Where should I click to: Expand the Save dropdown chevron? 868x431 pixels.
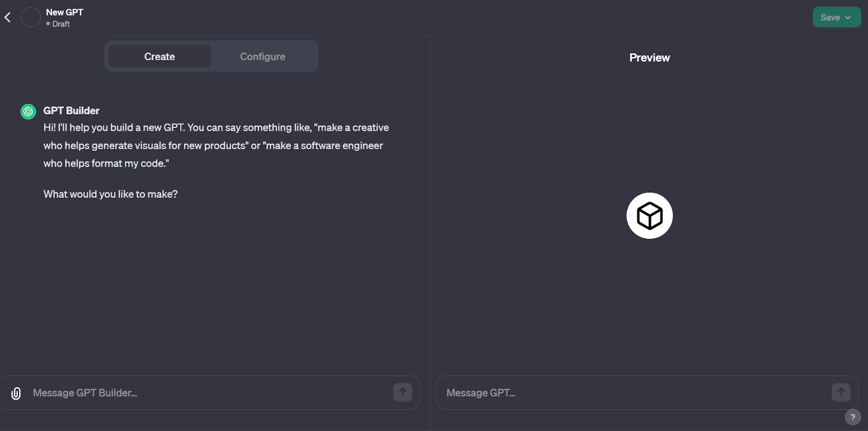tap(848, 17)
